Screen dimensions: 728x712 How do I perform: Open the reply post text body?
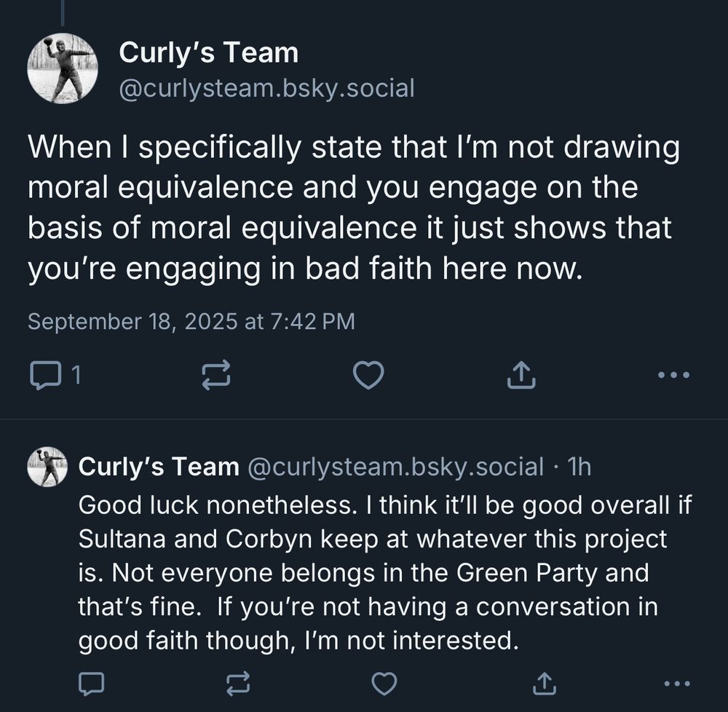[x=379, y=572]
